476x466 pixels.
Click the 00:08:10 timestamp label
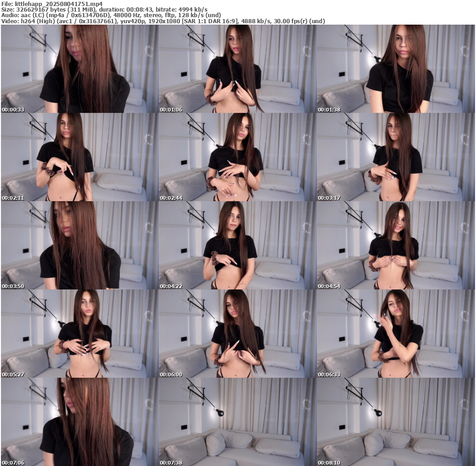[329, 463]
